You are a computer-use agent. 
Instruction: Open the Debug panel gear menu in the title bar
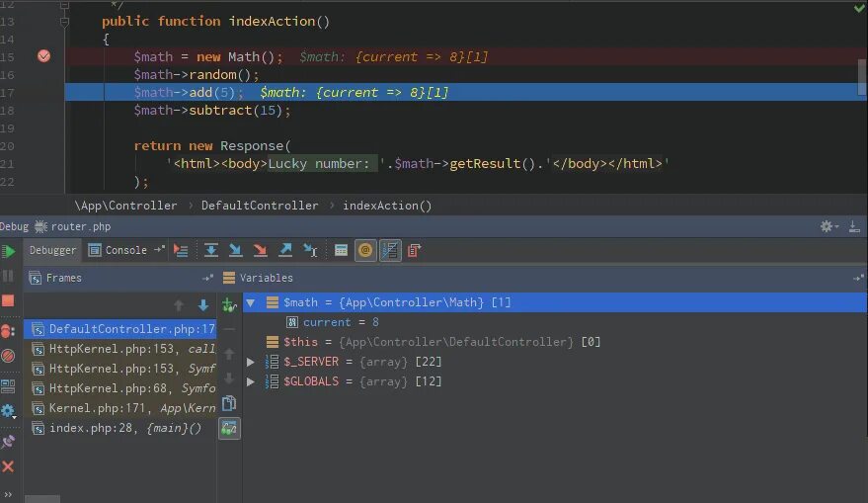point(829,226)
